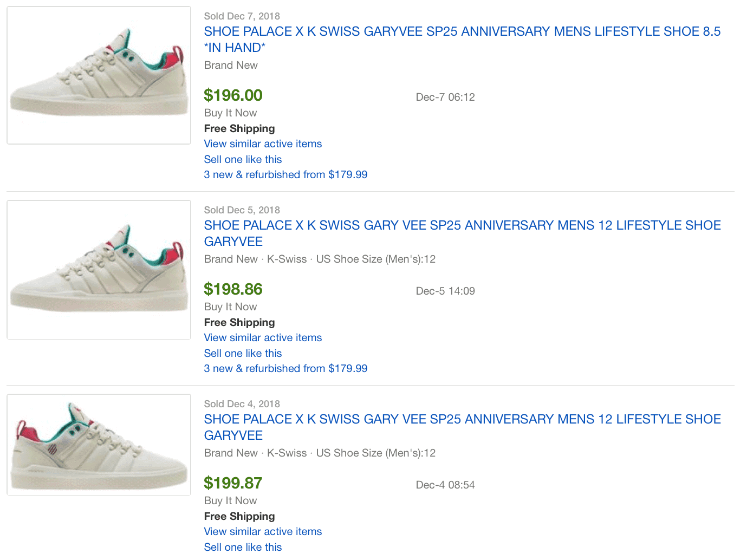Sell one like this for $198.86 listing

[x=243, y=354]
